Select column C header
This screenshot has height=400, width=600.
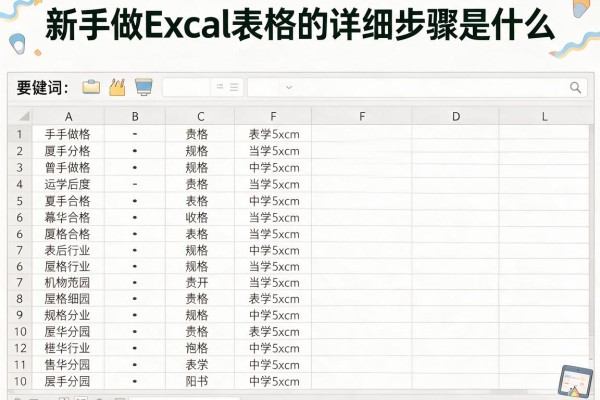200,116
